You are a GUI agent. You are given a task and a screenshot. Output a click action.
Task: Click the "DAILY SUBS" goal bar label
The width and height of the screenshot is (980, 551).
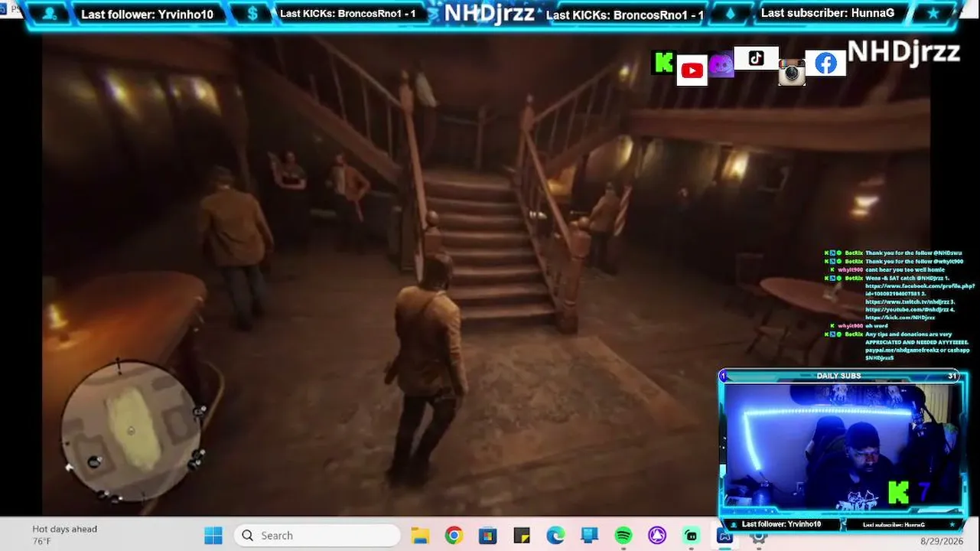(x=838, y=376)
